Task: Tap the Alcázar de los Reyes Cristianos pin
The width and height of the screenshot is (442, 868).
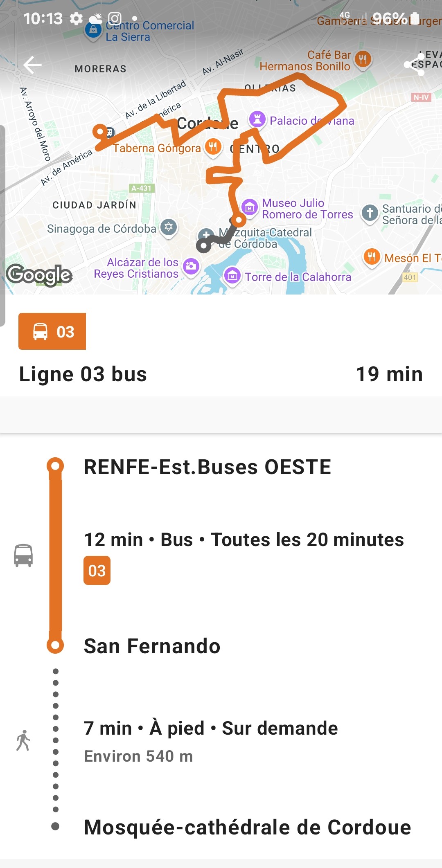Action: [x=191, y=267]
